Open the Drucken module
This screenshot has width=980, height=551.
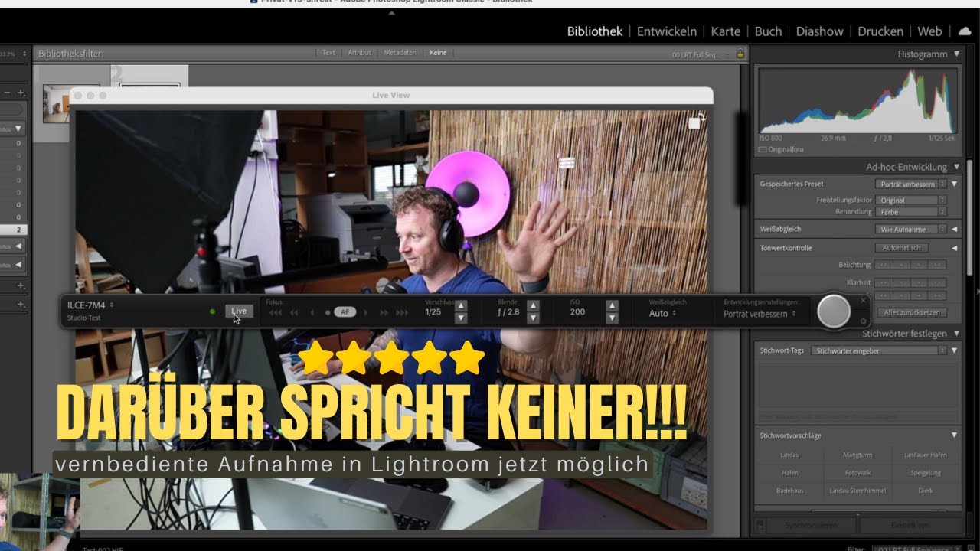880,31
